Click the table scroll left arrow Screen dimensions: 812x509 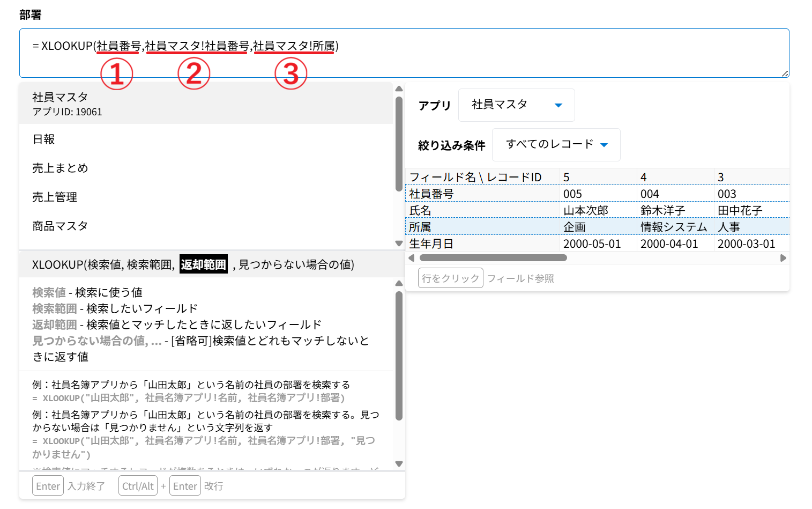tap(411, 258)
